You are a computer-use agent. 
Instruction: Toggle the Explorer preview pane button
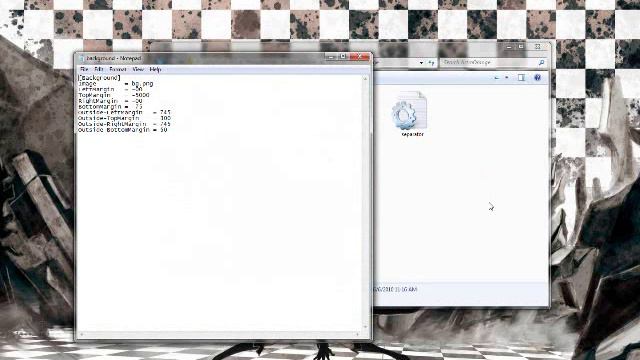point(521,77)
